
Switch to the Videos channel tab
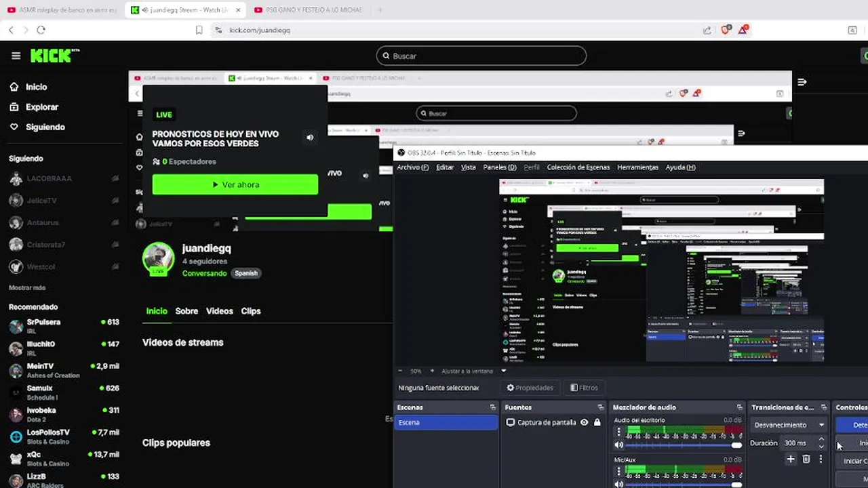pyautogui.click(x=219, y=311)
